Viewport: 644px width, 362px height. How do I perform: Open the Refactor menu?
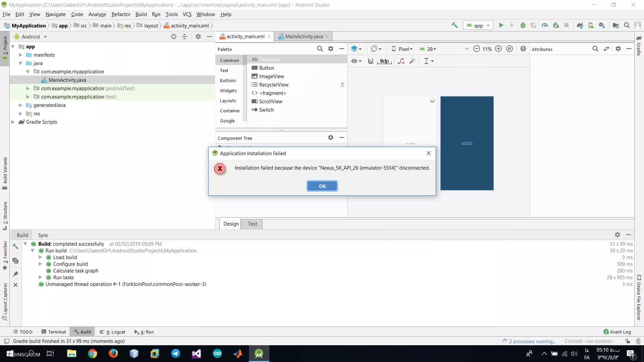121,14
